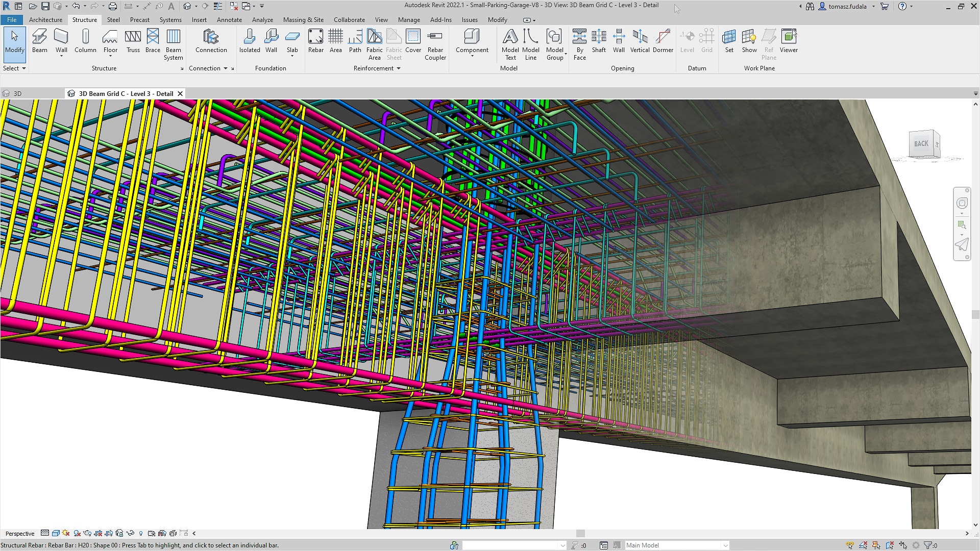Select the Beam tool
Image resolution: width=980 pixels, height=551 pixels.
tap(39, 41)
